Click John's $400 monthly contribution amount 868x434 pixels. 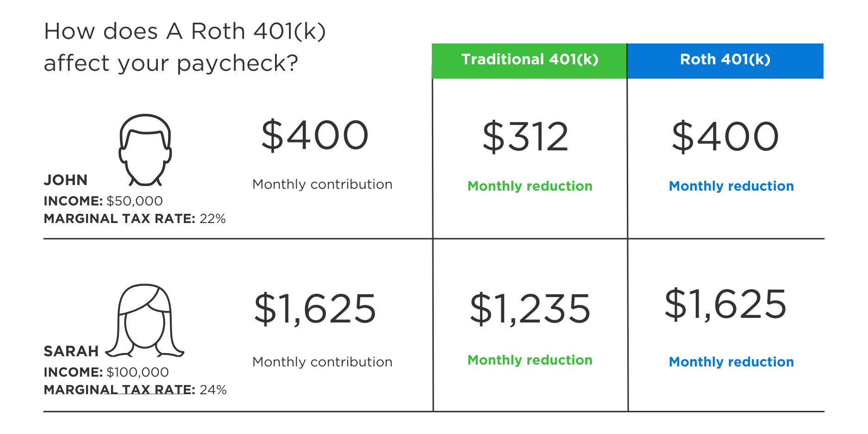click(315, 136)
